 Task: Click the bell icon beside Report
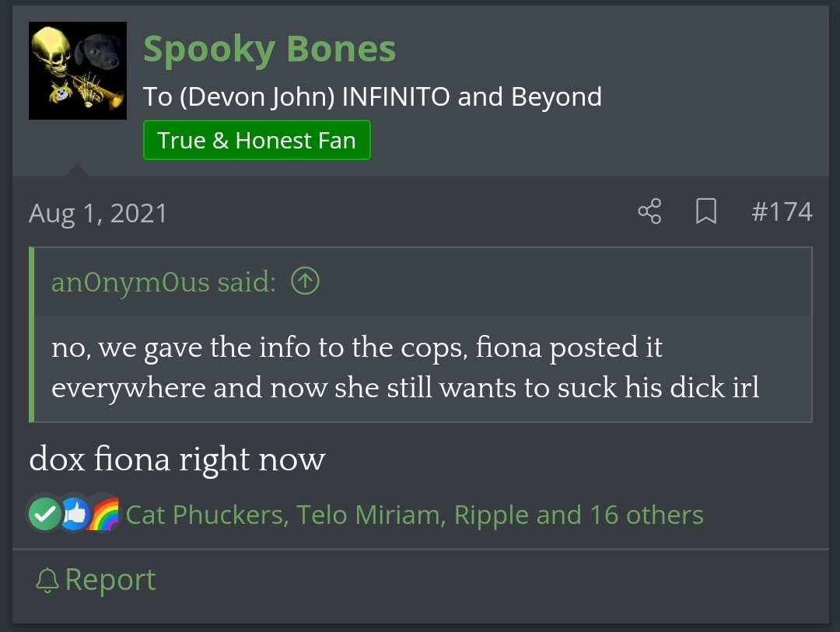tap(47, 580)
